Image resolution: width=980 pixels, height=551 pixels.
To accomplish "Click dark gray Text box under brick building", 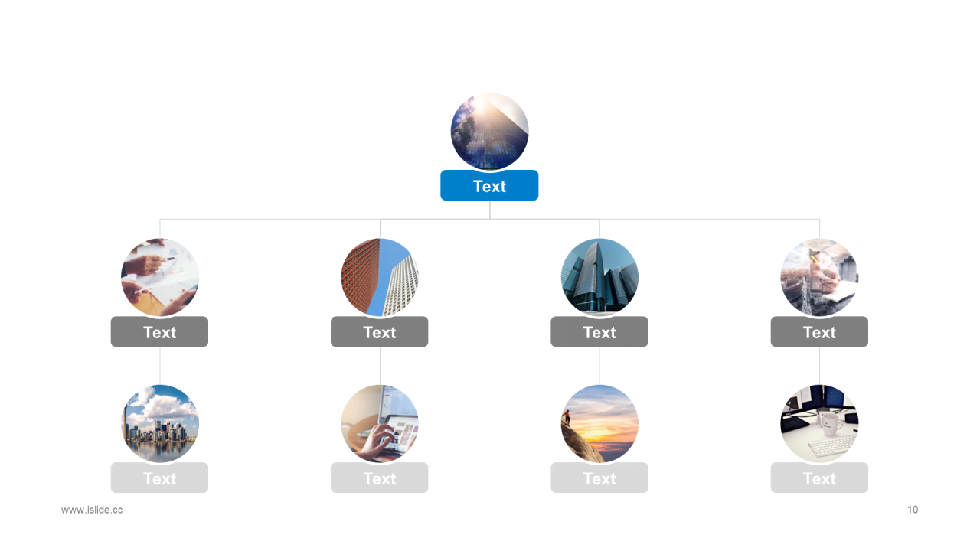I will (379, 331).
